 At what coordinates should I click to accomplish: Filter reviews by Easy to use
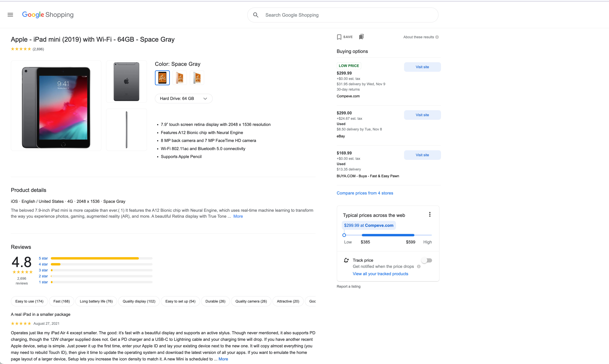(x=29, y=301)
